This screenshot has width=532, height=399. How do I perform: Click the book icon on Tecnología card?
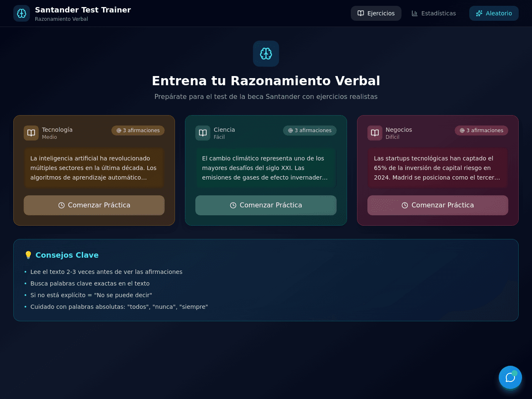click(31, 133)
